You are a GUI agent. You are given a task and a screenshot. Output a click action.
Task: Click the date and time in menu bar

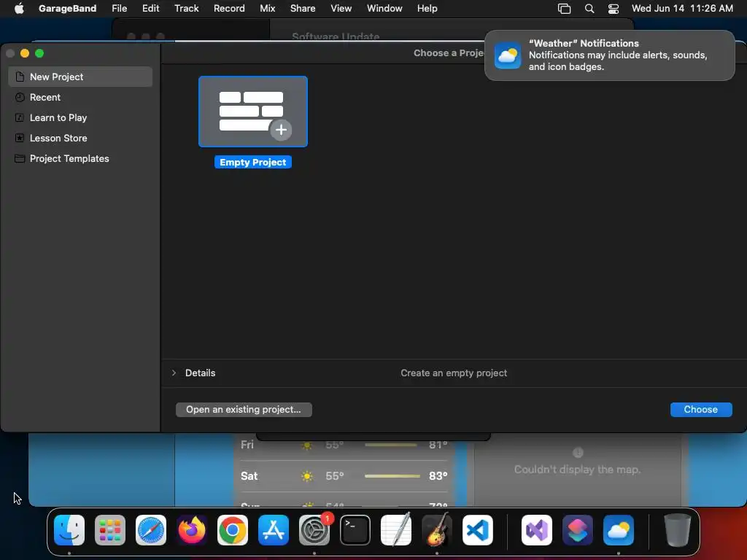point(682,8)
